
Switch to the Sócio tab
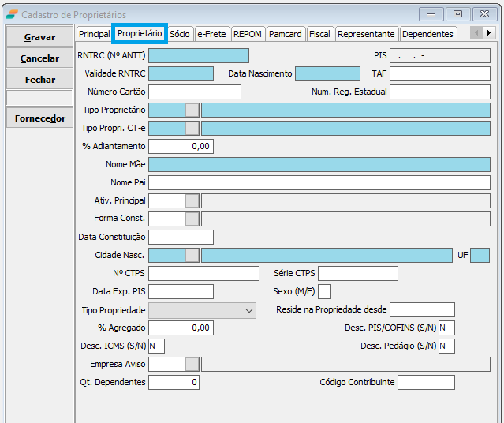click(x=180, y=34)
